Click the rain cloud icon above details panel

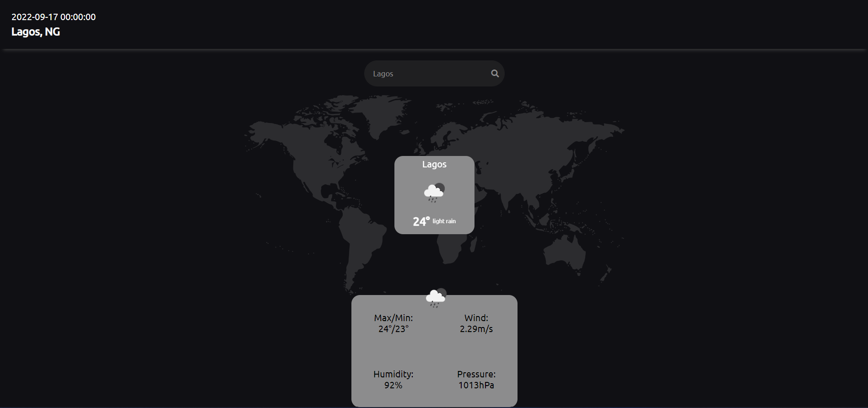click(436, 298)
